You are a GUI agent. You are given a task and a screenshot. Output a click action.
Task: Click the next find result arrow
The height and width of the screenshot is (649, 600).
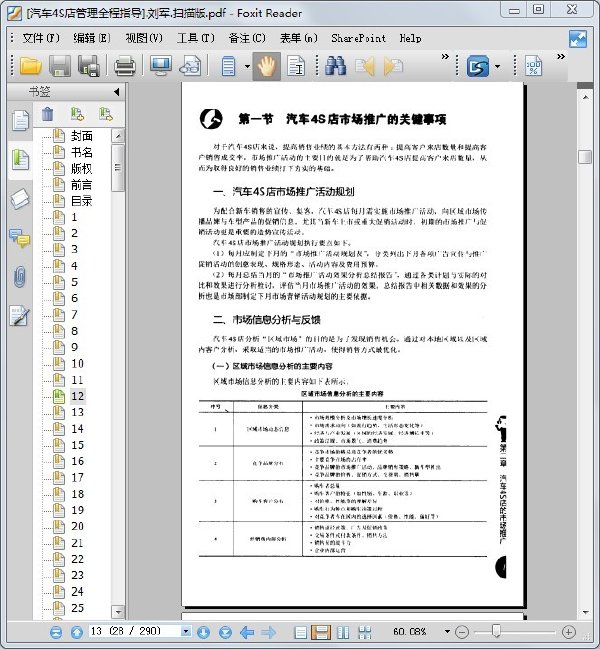[393, 66]
